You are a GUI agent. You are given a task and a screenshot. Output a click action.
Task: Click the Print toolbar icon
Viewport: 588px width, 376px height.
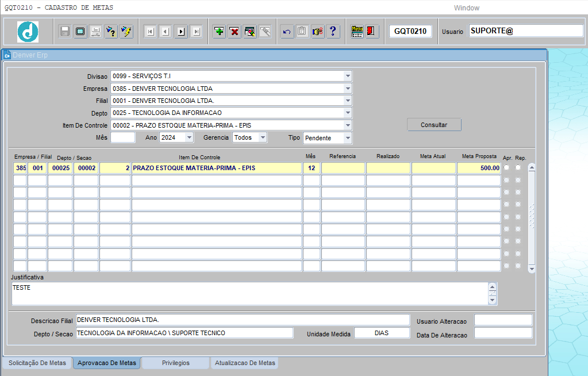(x=95, y=32)
